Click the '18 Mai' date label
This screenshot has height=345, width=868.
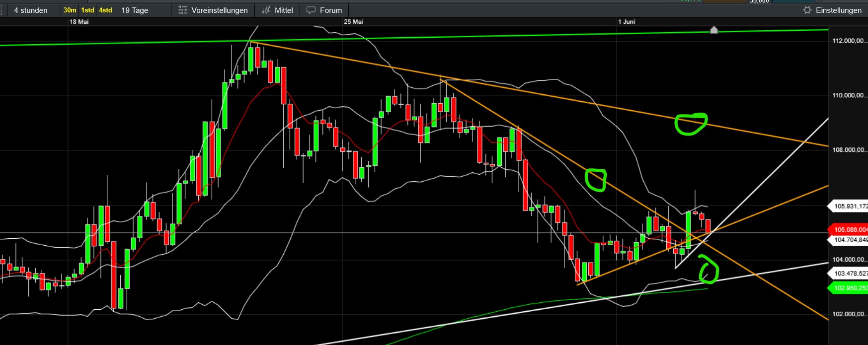click(79, 21)
